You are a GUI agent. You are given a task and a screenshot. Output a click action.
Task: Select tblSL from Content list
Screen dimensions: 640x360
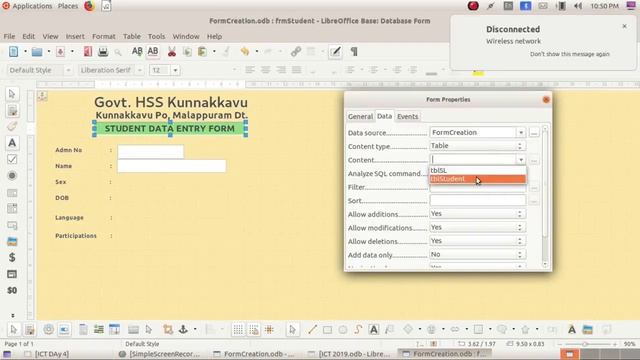point(477,170)
